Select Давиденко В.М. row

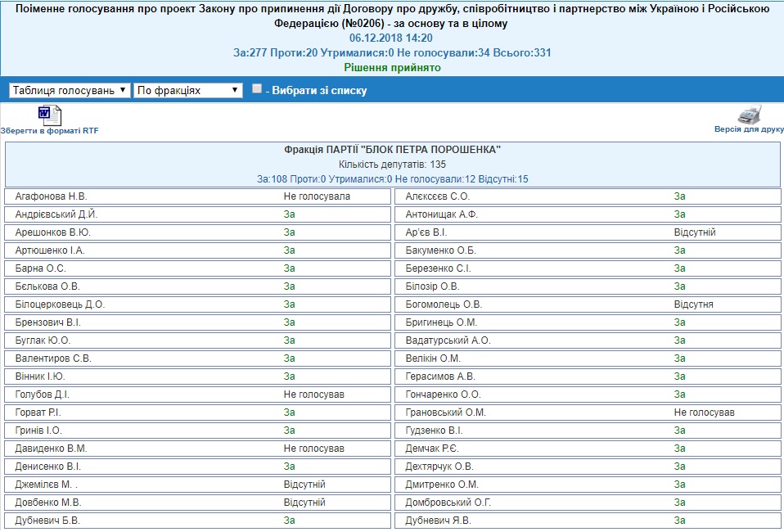(51, 449)
